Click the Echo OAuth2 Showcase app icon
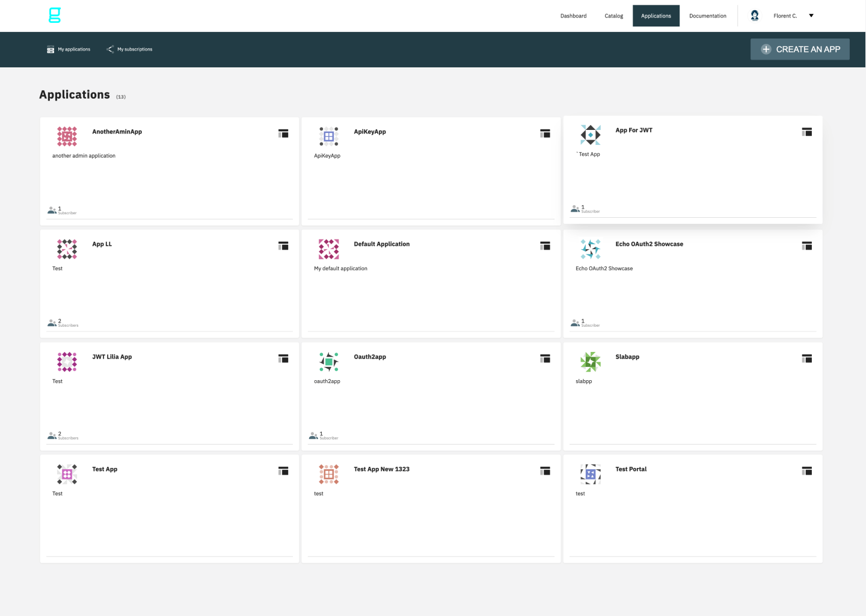 [591, 248]
